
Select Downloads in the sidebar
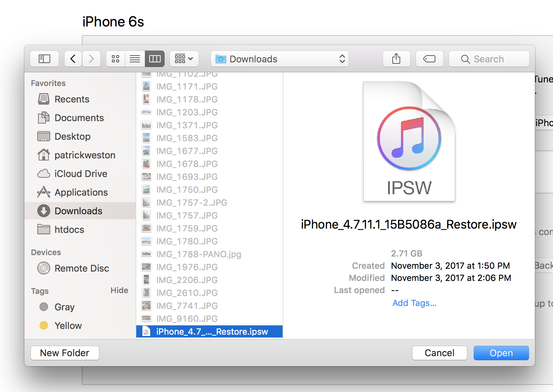[80, 211]
